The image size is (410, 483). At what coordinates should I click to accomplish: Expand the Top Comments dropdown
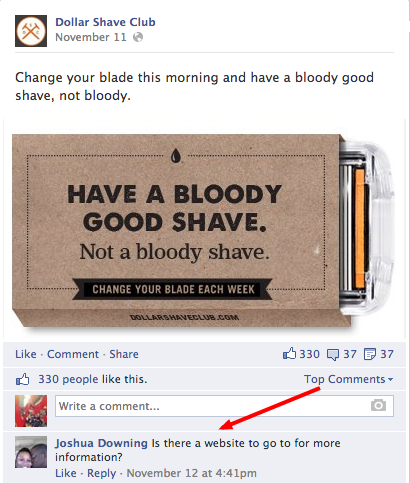coord(348,379)
